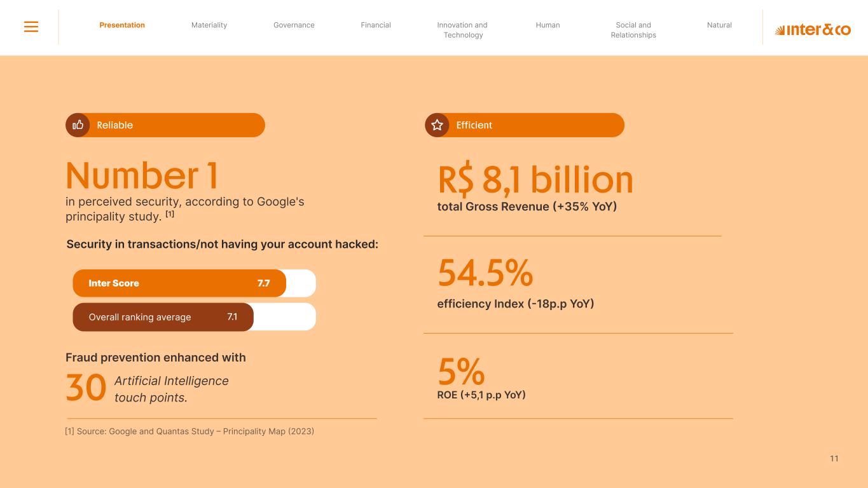Click the Google and Quantas source footnote

pyautogui.click(x=189, y=431)
